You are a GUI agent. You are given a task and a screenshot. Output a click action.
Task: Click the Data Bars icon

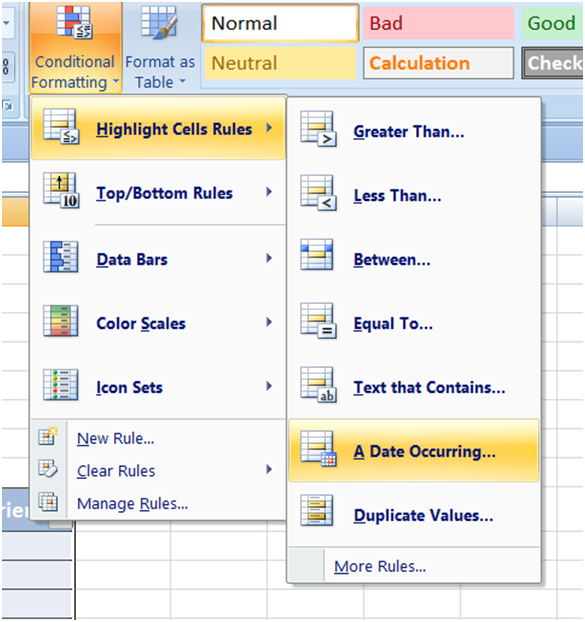point(61,257)
